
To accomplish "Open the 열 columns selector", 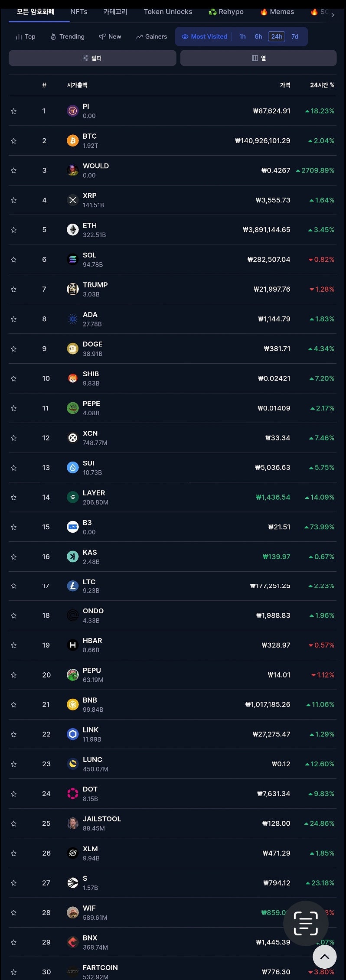I will (x=258, y=58).
